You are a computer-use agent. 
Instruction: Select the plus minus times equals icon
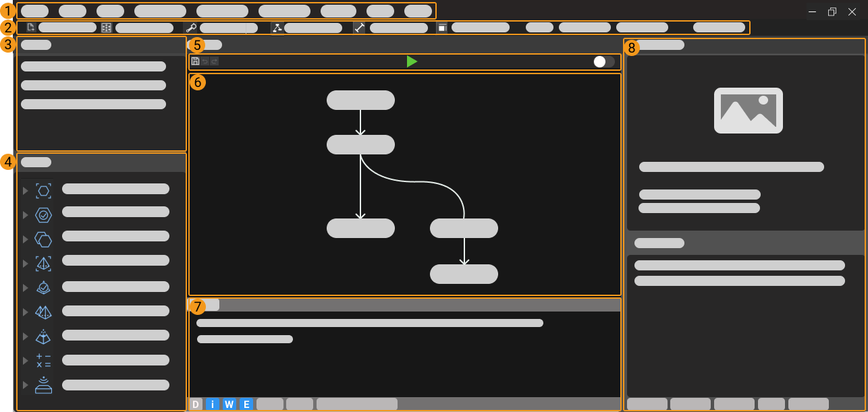point(43,361)
